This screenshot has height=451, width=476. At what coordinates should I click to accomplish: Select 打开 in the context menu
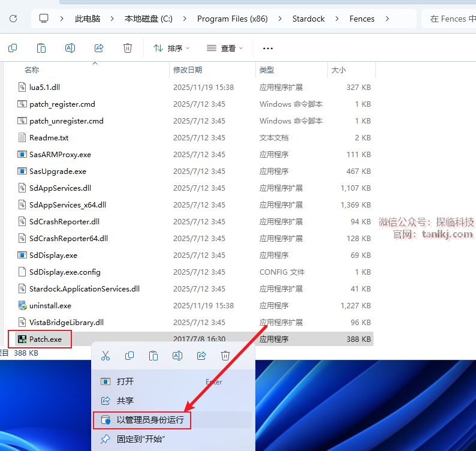click(x=125, y=381)
